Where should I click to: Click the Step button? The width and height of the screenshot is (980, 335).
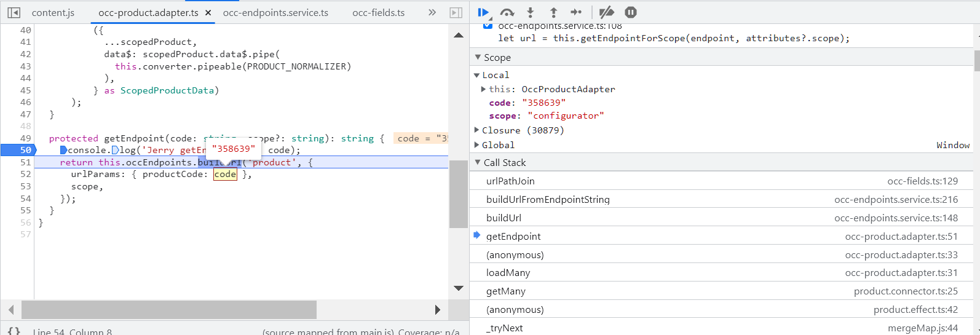pyautogui.click(x=576, y=12)
